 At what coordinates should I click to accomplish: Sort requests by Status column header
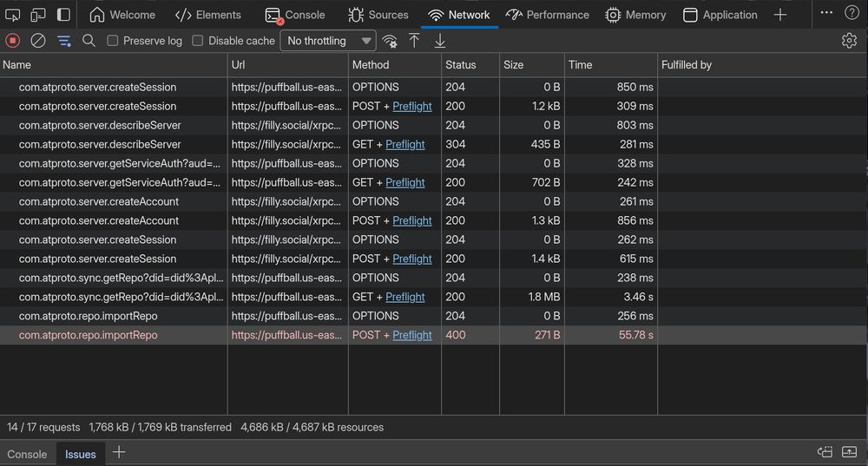click(461, 64)
